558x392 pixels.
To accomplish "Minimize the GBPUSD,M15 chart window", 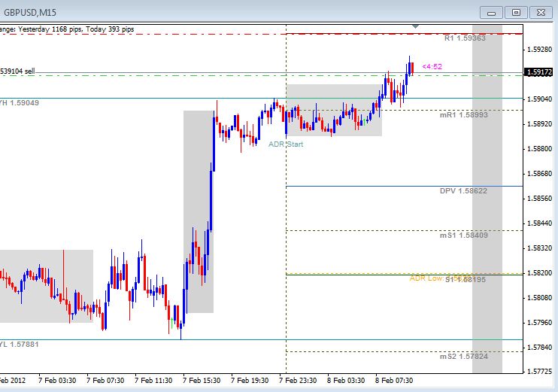I will 491,13.
